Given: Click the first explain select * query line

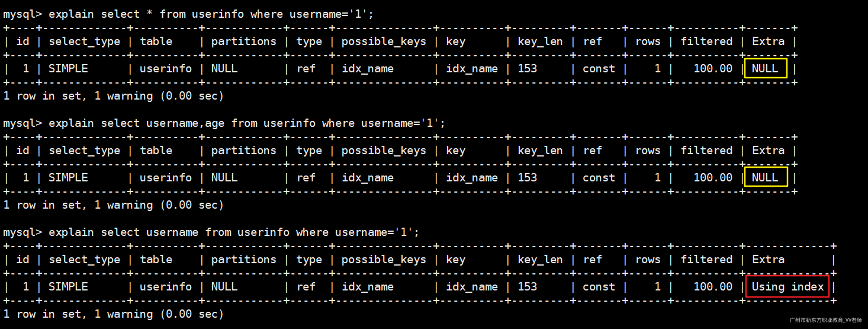Looking at the screenshot, I should click(188, 14).
